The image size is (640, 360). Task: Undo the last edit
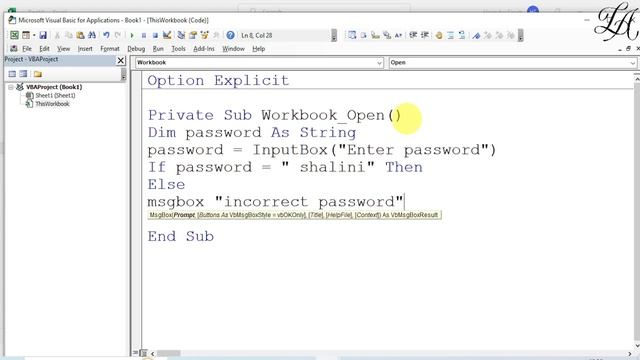(x=106, y=36)
